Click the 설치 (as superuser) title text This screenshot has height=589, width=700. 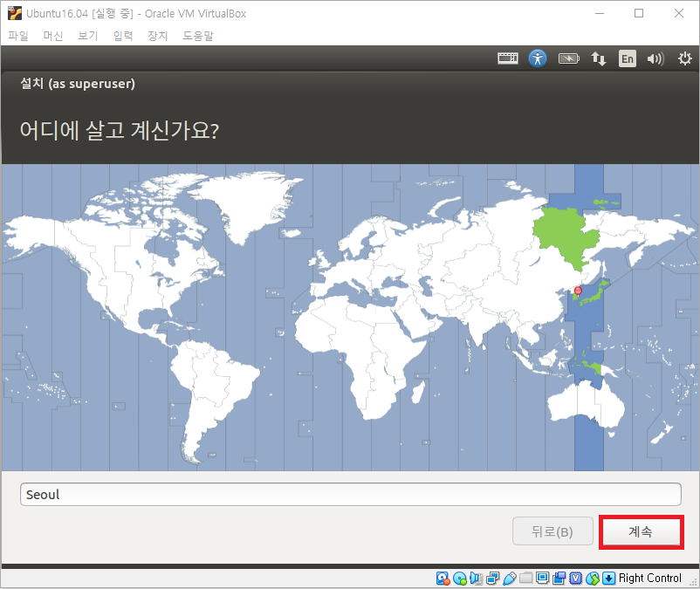(x=78, y=84)
